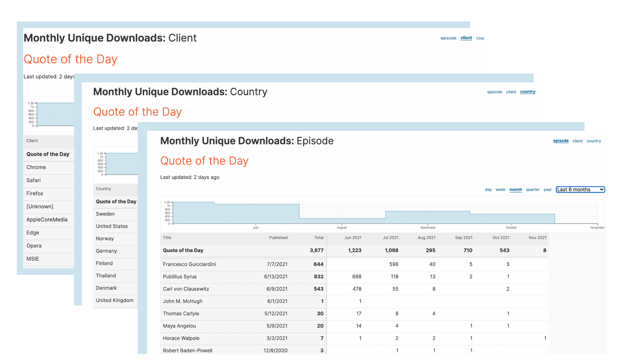
Task: Select Sweden in the Country list
Action: pos(105,214)
